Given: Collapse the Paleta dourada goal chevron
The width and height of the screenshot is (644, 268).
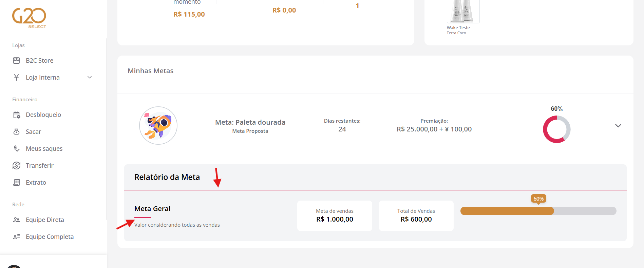Looking at the screenshot, I should point(618,126).
